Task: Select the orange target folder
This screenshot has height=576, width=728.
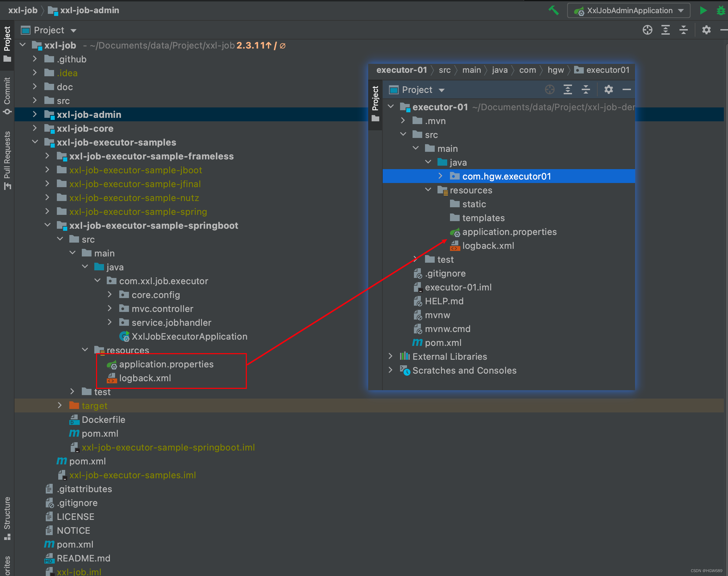Action: pos(94,406)
